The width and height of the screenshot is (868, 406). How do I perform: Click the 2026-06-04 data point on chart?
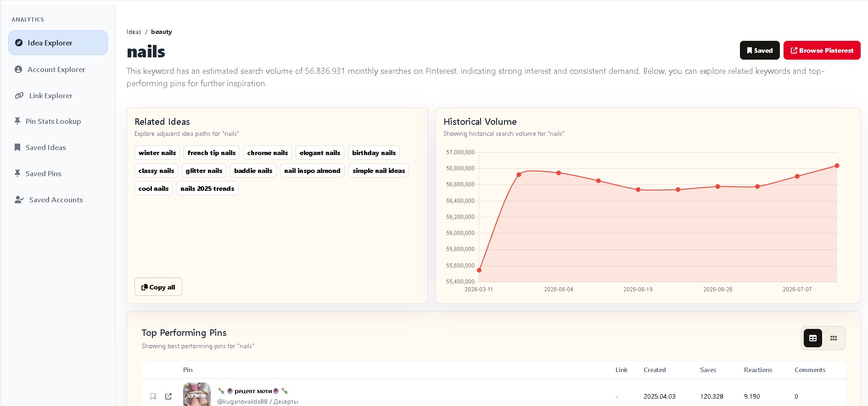tap(559, 173)
